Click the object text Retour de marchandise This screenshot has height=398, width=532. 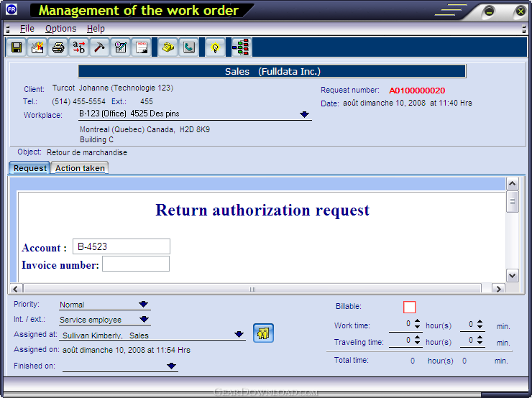point(87,152)
